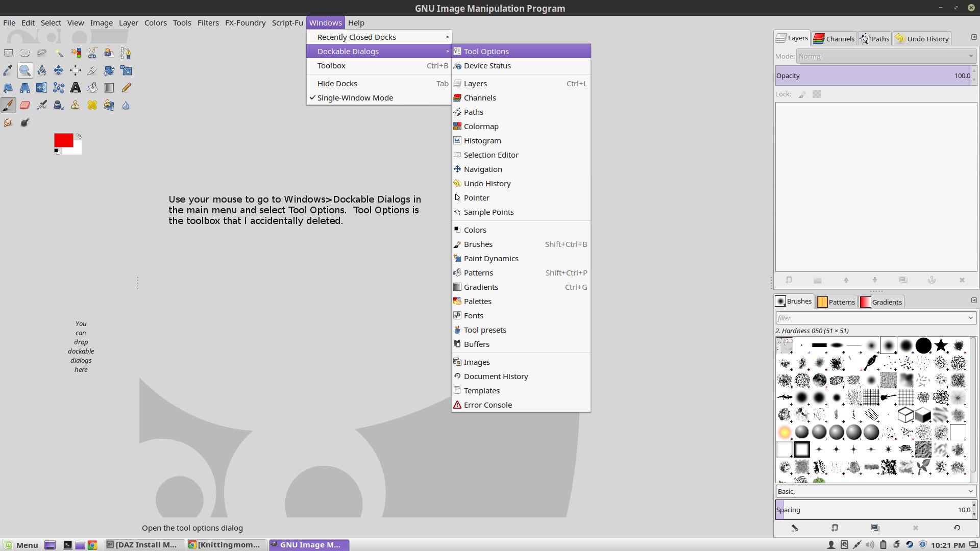
Task: Toggle lock alpha channel checkerboard icon
Action: coord(817,94)
